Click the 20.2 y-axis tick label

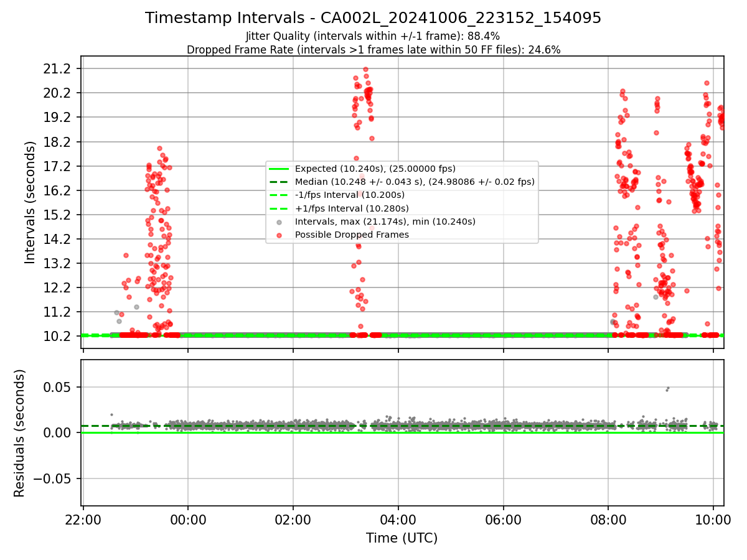tap(58, 93)
